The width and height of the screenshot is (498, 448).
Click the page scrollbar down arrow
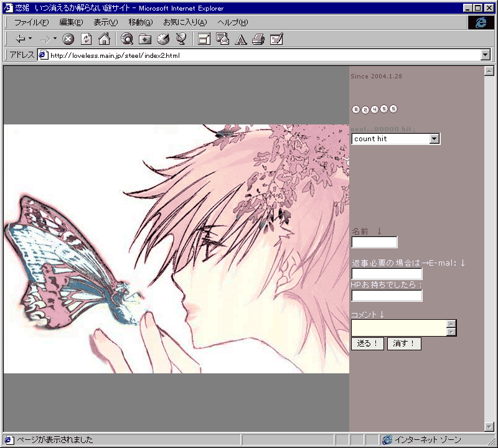pyautogui.click(x=489, y=427)
